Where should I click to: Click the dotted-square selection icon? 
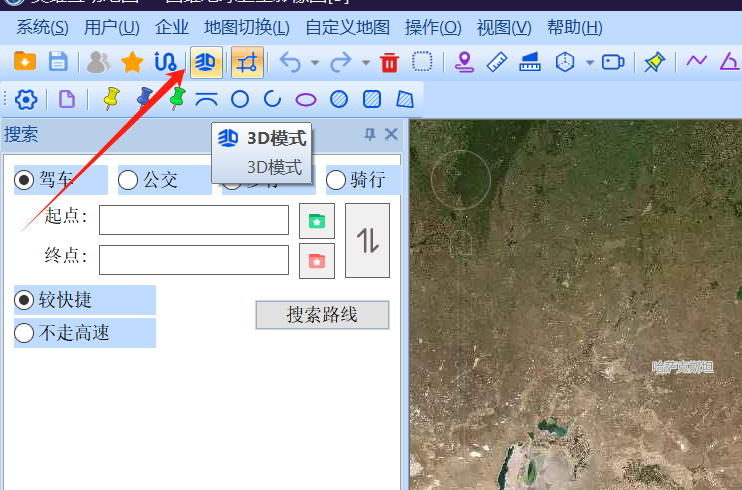(422, 62)
